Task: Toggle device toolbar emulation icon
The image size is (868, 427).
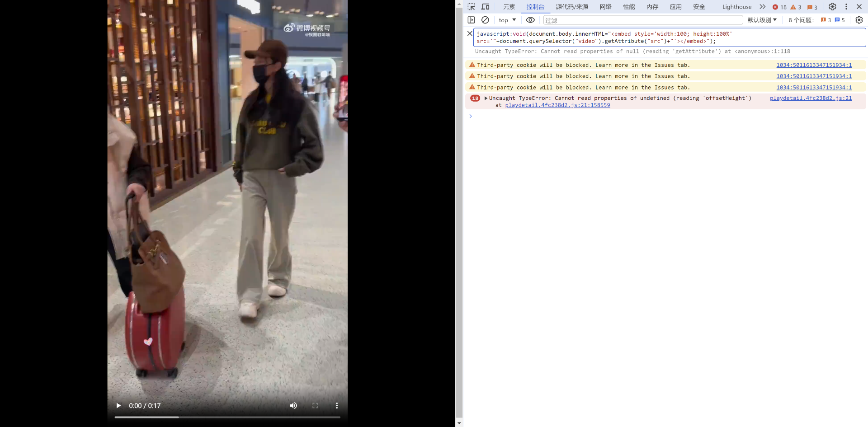Action: coord(486,7)
